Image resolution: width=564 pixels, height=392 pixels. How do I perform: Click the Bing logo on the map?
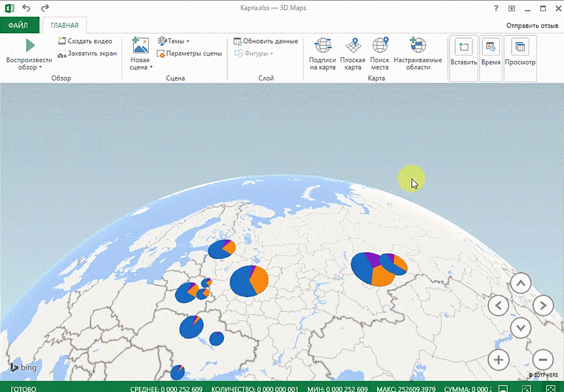point(23,367)
